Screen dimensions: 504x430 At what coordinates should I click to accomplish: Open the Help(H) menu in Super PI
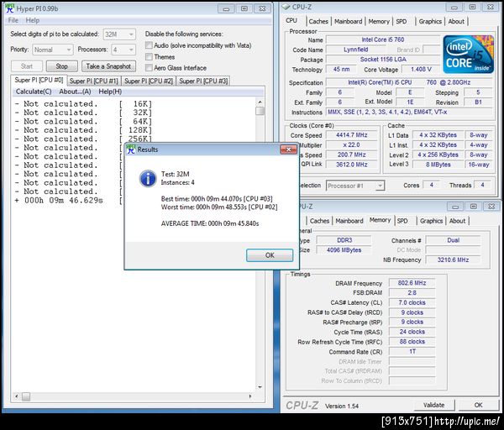tap(110, 92)
